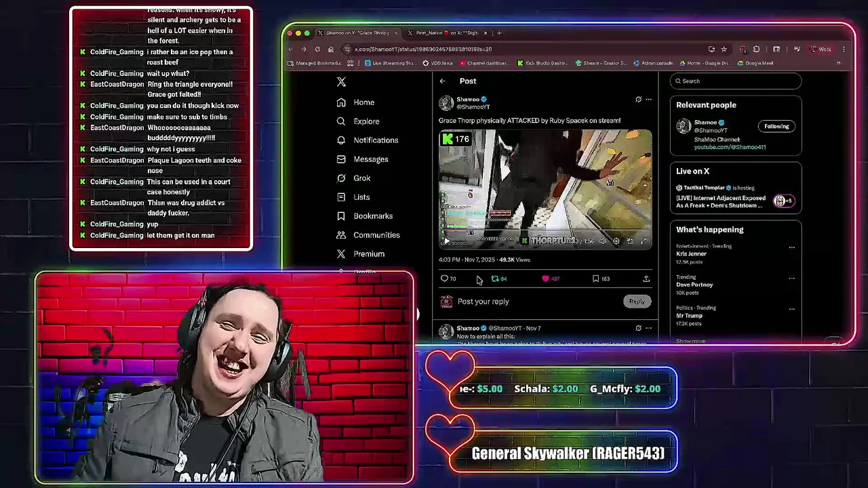Screen dimensions: 868x488
Task: Open Bookmarks in the X sidebar
Action: pyautogui.click(x=364, y=216)
